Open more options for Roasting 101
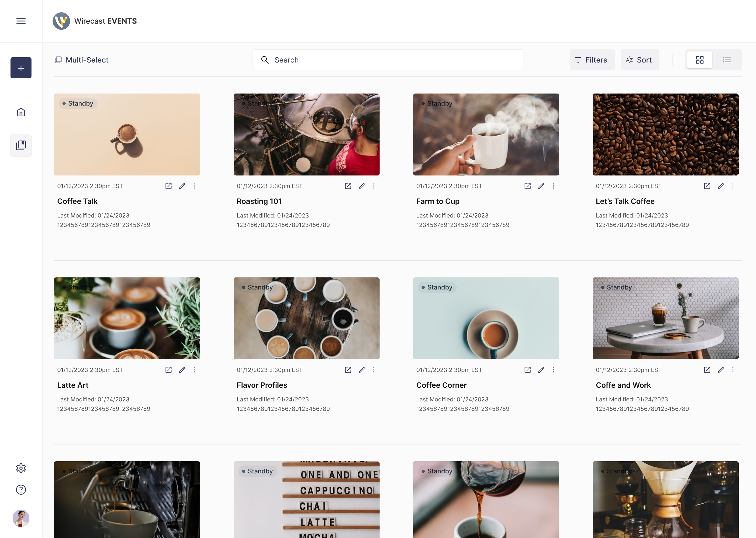The image size is (756, 538). [374, 186]
